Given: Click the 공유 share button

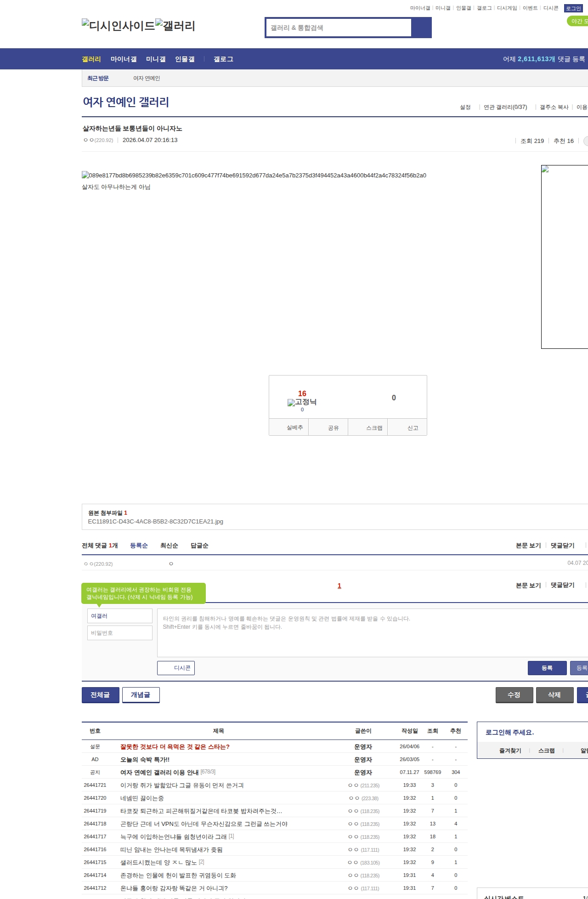Looking at the screenshot, I should [x=328, y=427].
